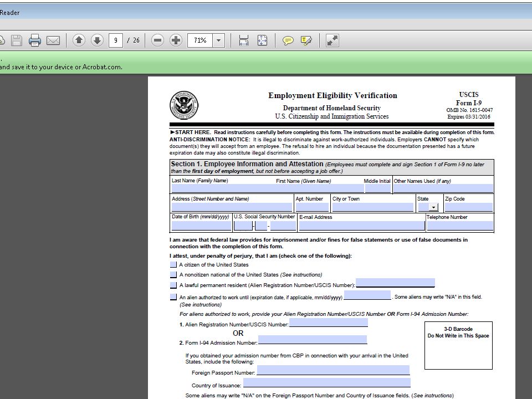The width and height of the screenshot is (532, 399).
Task: Click the page number field showing 9
Action: pyautogui.click(x=116, y=40)
